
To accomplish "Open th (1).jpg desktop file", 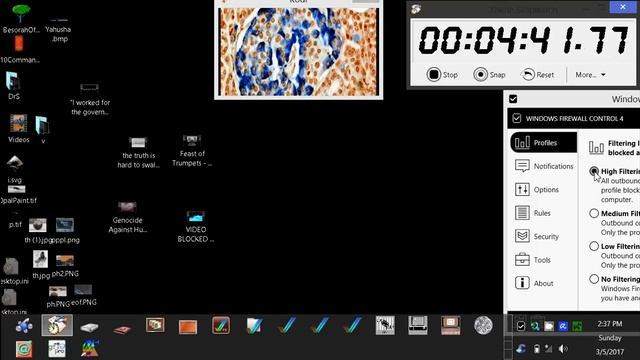I will (38, 230).
